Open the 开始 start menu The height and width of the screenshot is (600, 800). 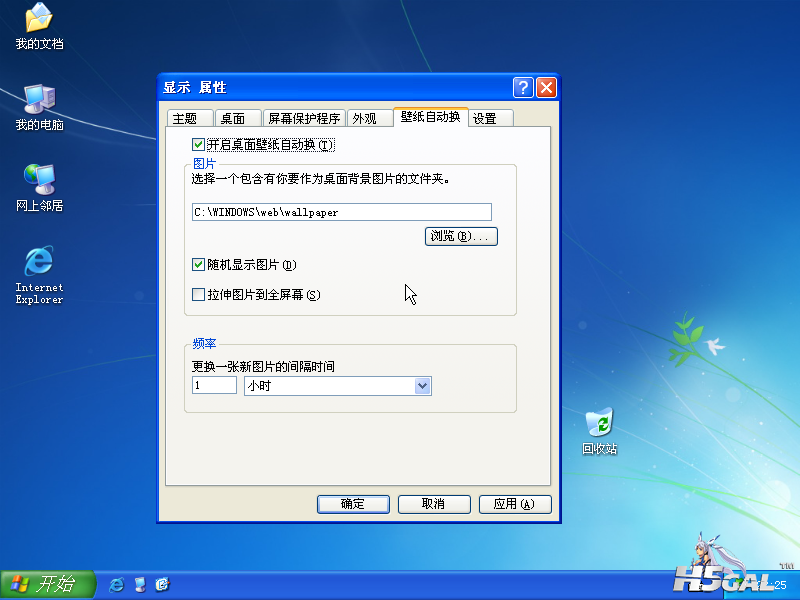tap(48, 585)
